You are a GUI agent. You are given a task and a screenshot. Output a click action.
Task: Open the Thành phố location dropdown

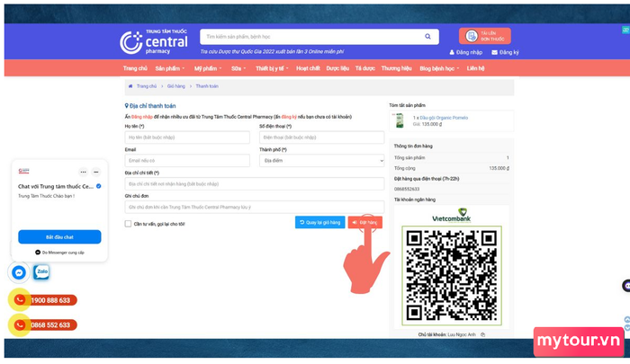click(x=322, y=161)
